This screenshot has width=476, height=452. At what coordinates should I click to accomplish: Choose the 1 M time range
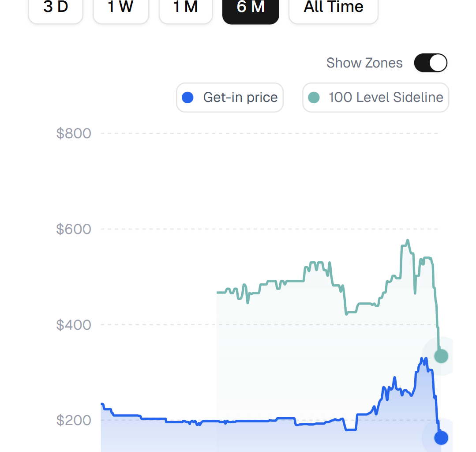(186, 8)
